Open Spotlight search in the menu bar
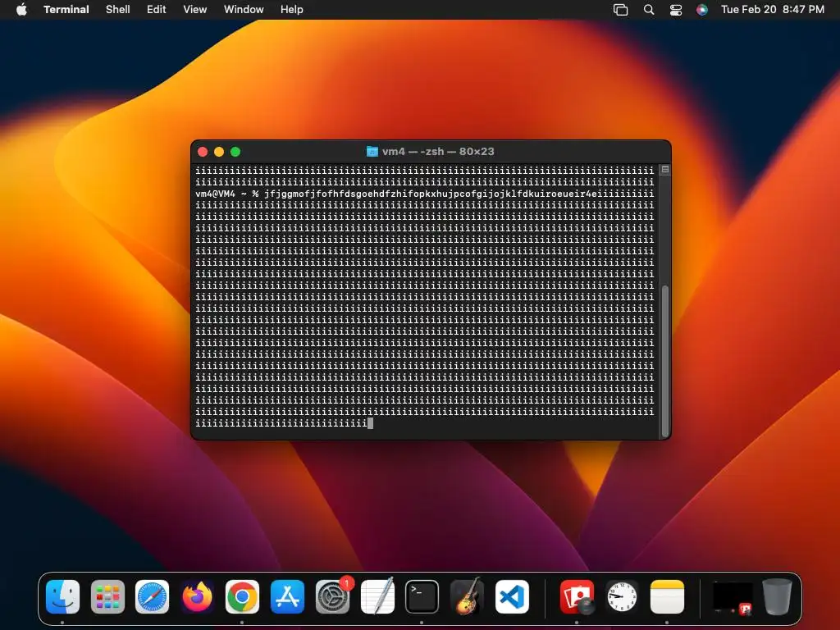 tap(648, 10)
